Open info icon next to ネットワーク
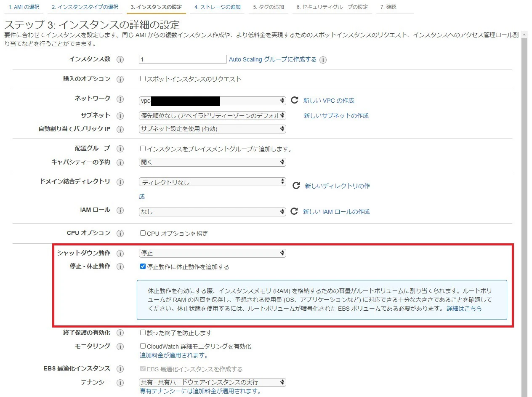Screen dimensions: 532x397 [120, 99]
